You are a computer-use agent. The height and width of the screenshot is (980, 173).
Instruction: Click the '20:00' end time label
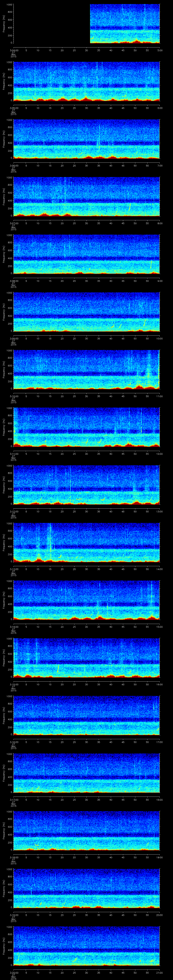coord(160,915)
